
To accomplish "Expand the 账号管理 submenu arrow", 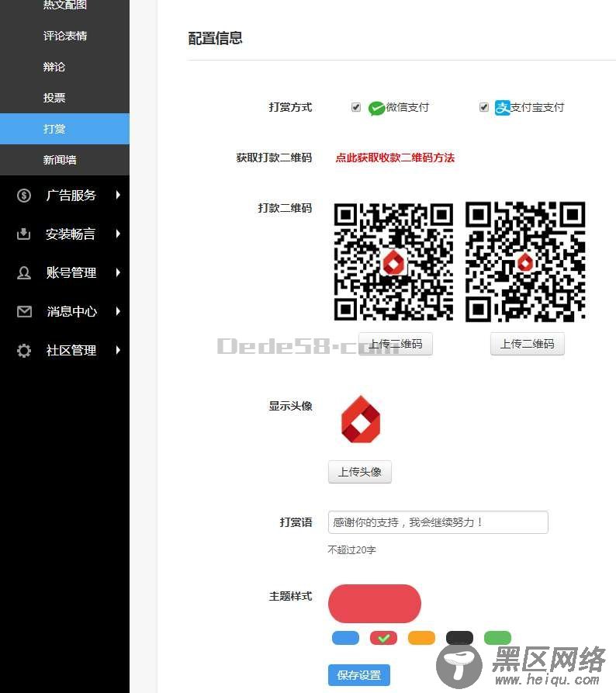I will click(x=118, y=272).
